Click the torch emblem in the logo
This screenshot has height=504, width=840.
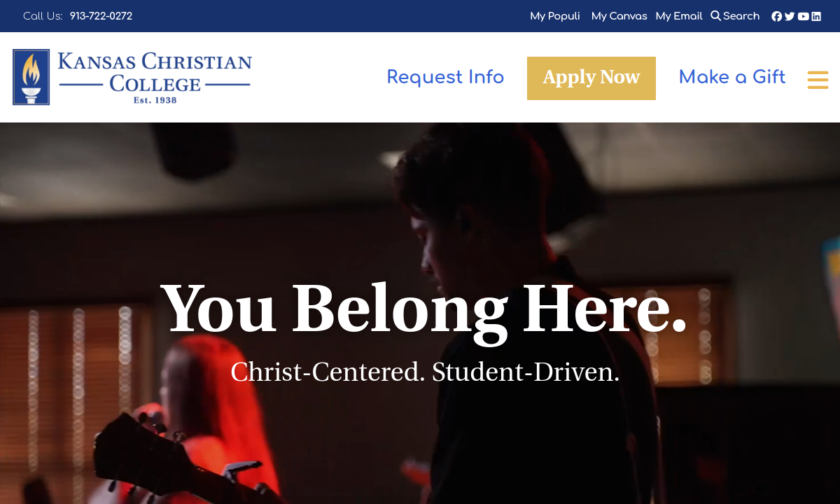(x=31, y=77)
